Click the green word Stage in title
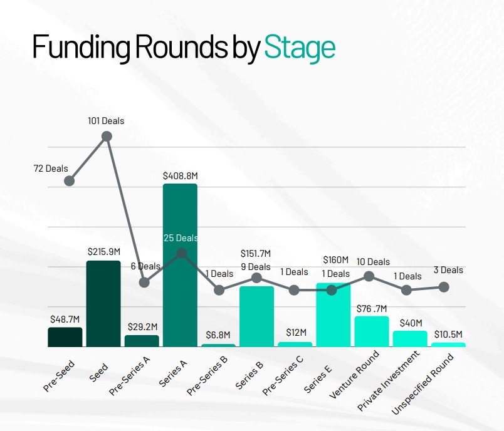This screenshot has width=504, height=431. point(300,48)
